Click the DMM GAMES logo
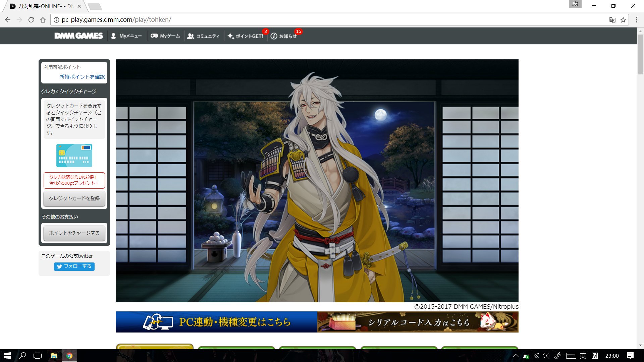This screenshot has height=362, width=644. click(78, 36)
